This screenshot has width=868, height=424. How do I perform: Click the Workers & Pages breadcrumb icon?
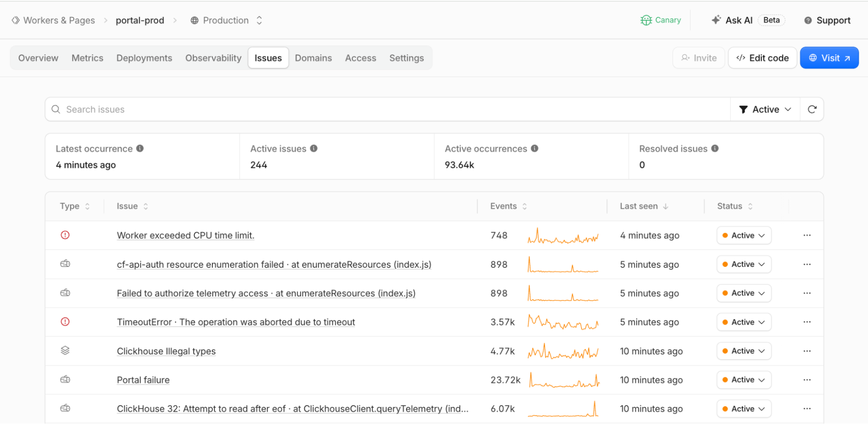[x=16, y=20]
